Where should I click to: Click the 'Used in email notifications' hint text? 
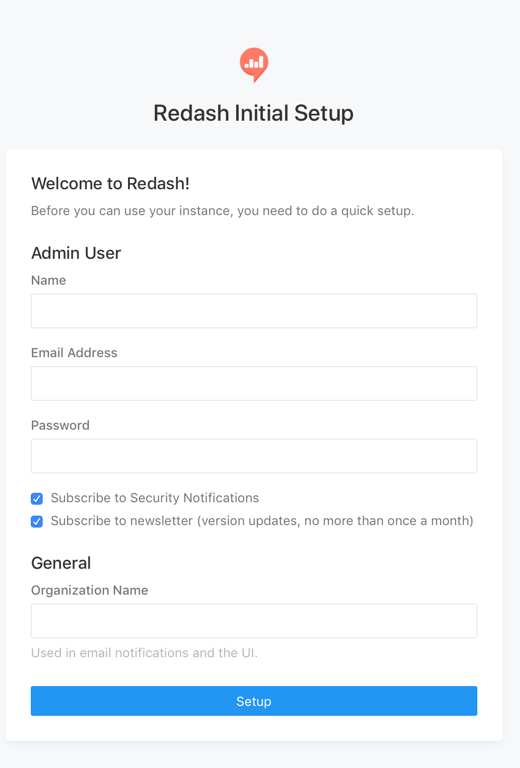144,653
